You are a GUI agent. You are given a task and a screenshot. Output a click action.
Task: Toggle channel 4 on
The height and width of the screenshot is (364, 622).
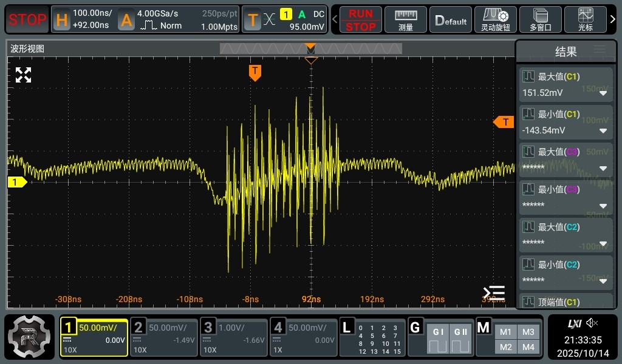coord(304,337)
